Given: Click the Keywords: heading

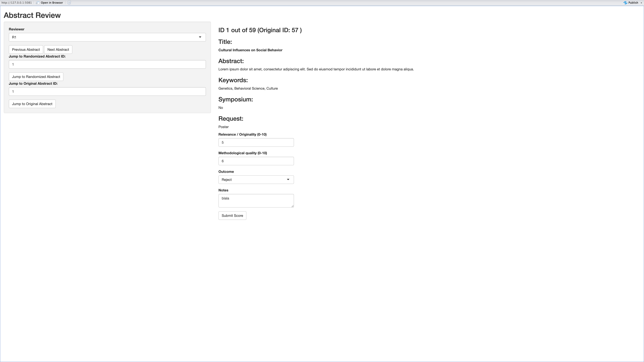Looking at the screenshot, I should [x=233, y=80].
